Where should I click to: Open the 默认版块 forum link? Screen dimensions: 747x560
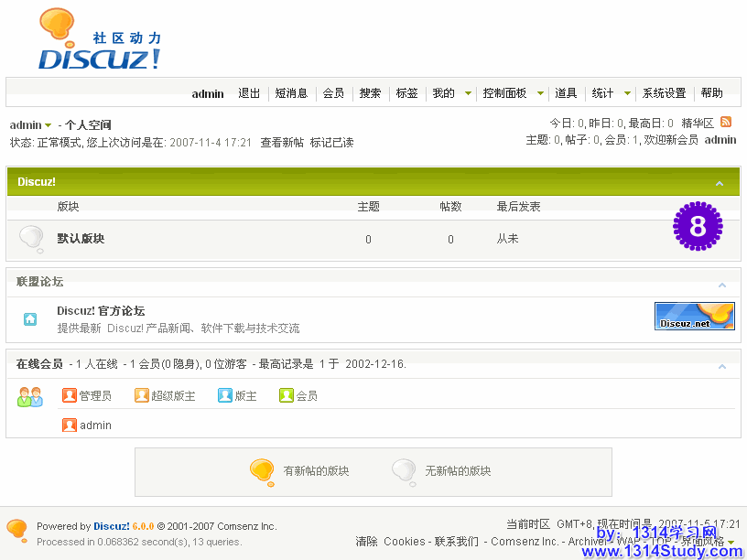pyautogui.click(x=81, y=239)
